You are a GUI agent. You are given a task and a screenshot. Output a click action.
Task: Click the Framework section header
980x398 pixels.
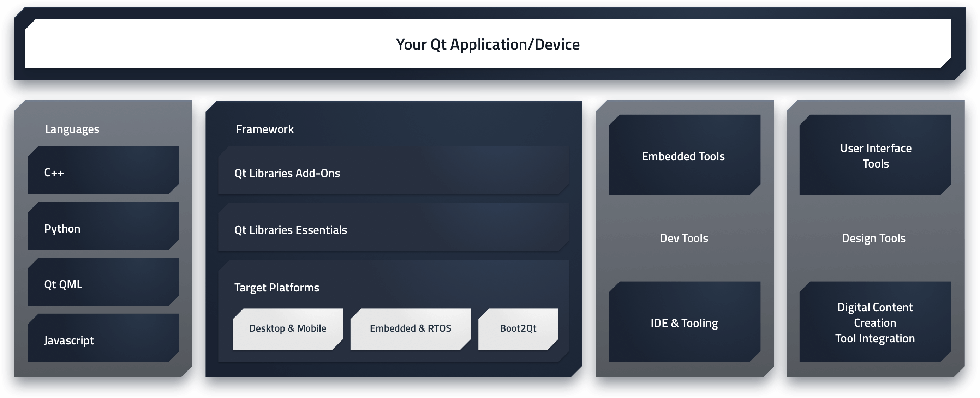[x=264, y=129]
